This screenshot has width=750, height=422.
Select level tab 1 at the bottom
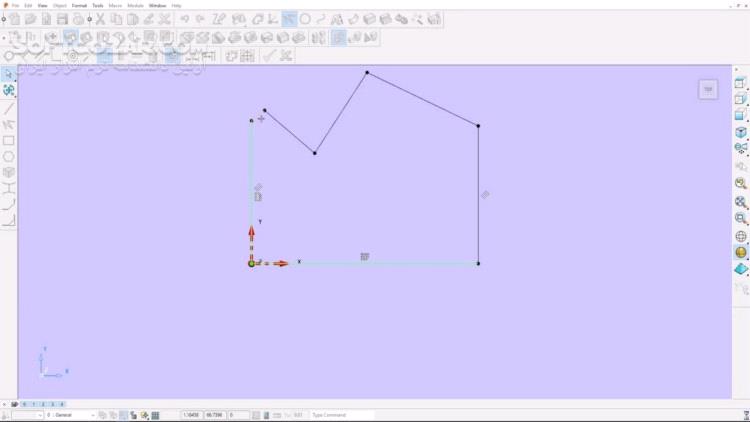coord(33,404)
